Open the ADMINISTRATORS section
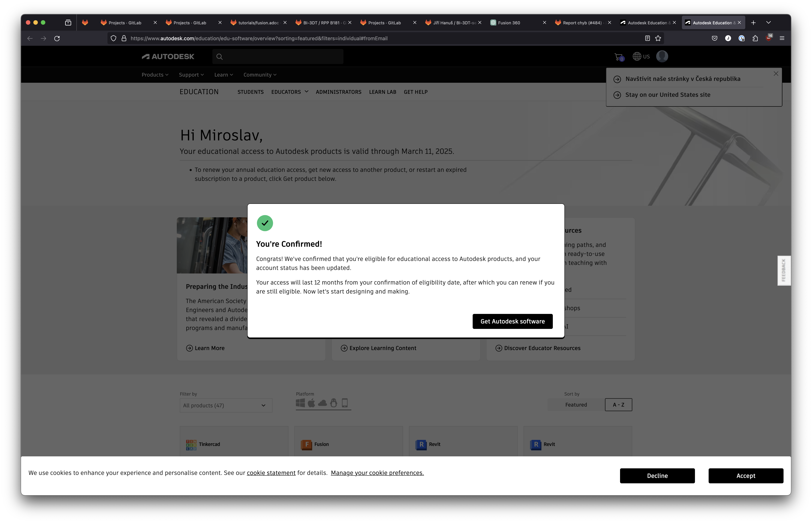The image size is (812, 523). pos(338,92)
